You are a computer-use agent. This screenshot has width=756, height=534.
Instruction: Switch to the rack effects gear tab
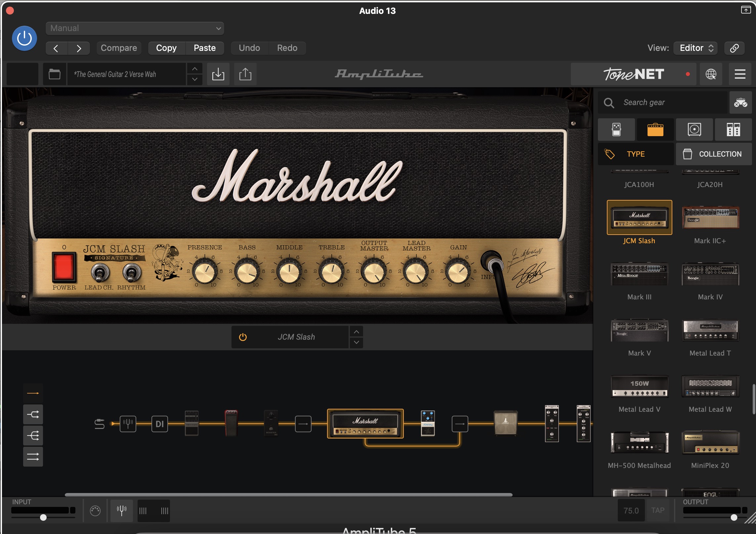tap(733, 130)
